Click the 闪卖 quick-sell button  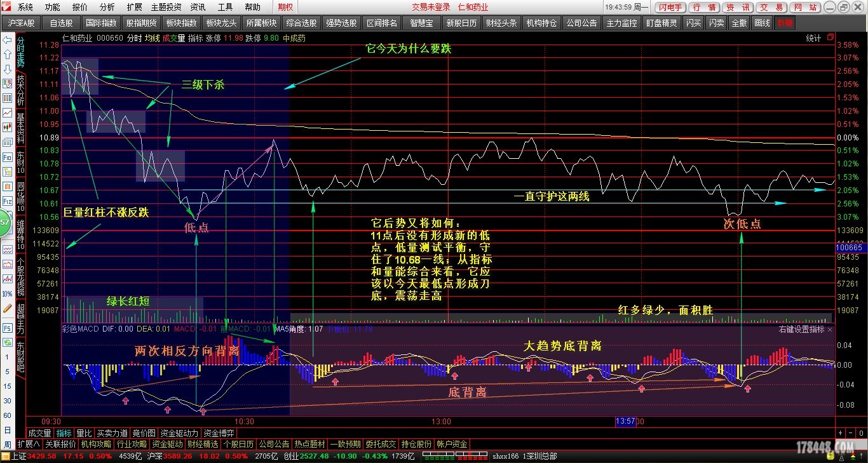coord(717,22)
